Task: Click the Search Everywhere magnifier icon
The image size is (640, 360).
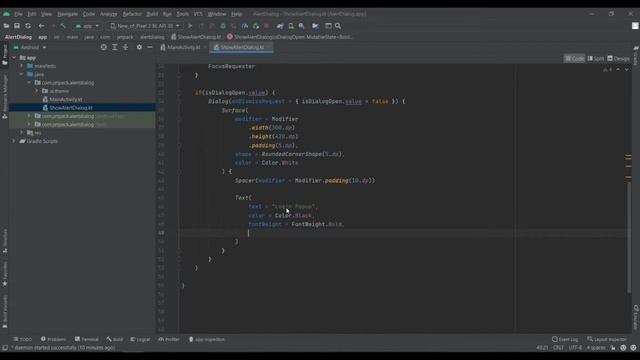Action: tap(338, 26)
